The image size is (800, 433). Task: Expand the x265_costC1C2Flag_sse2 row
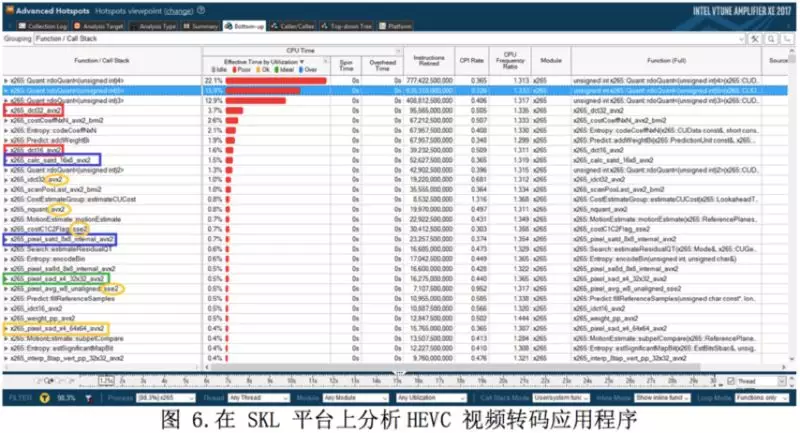(6, 230)
